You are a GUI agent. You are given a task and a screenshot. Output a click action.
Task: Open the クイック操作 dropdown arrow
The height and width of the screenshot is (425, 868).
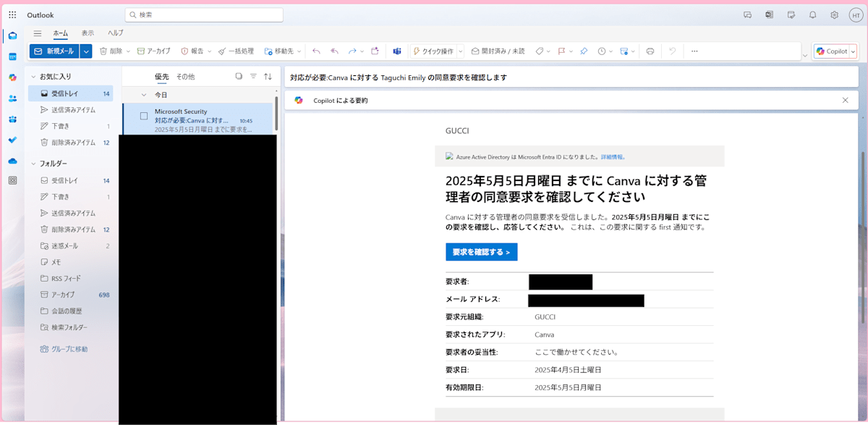click(460, 51)
